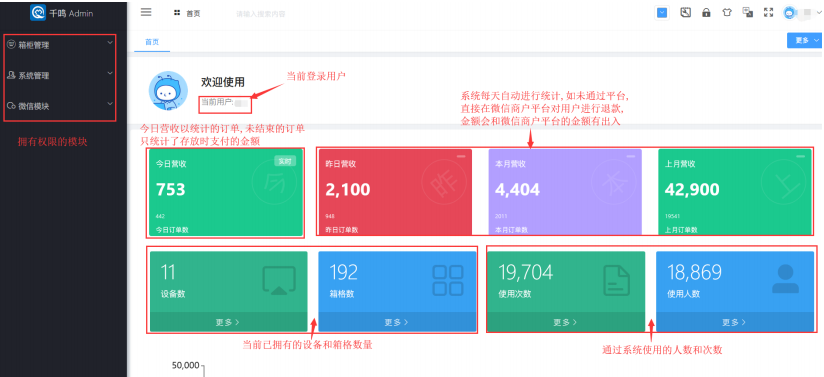This screenshot has width=824, height=377.
Task: Click the 昨日订单数 label
Action: (x=342, y=230)
